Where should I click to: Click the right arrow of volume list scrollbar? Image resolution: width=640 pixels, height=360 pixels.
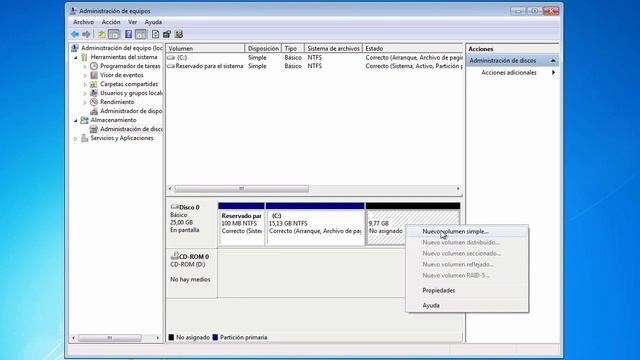pos(458,189)
